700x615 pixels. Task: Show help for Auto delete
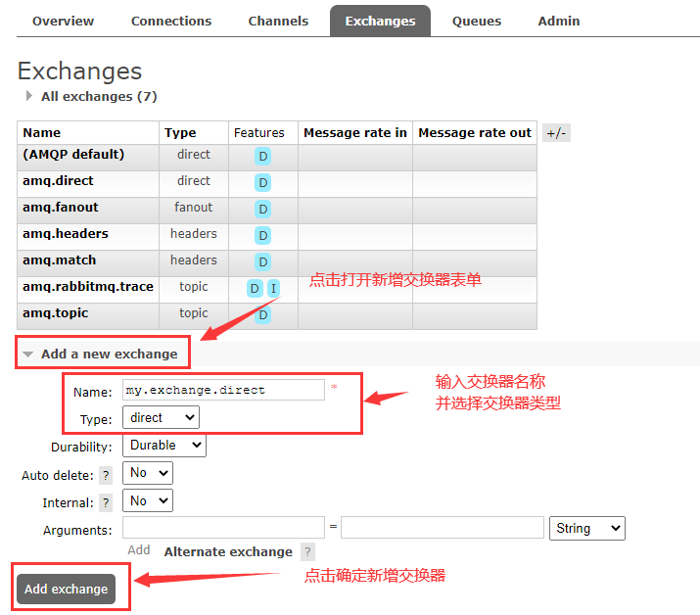coord(106,475)
